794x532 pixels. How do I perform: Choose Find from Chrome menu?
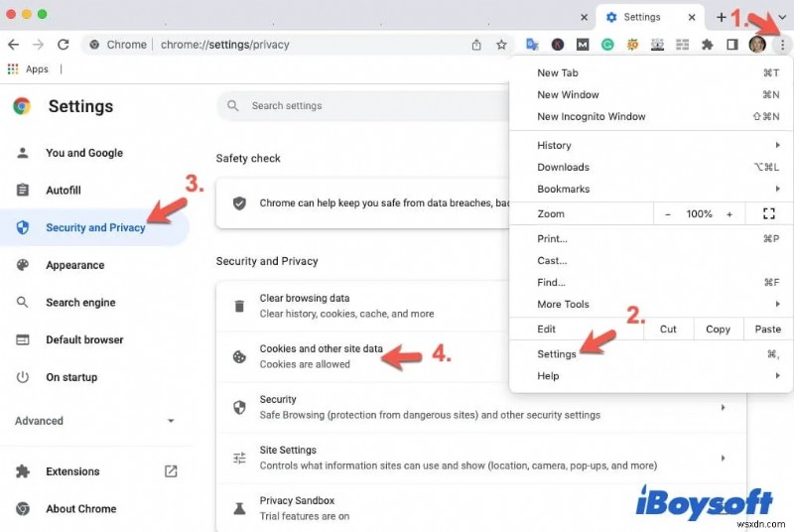651,283
